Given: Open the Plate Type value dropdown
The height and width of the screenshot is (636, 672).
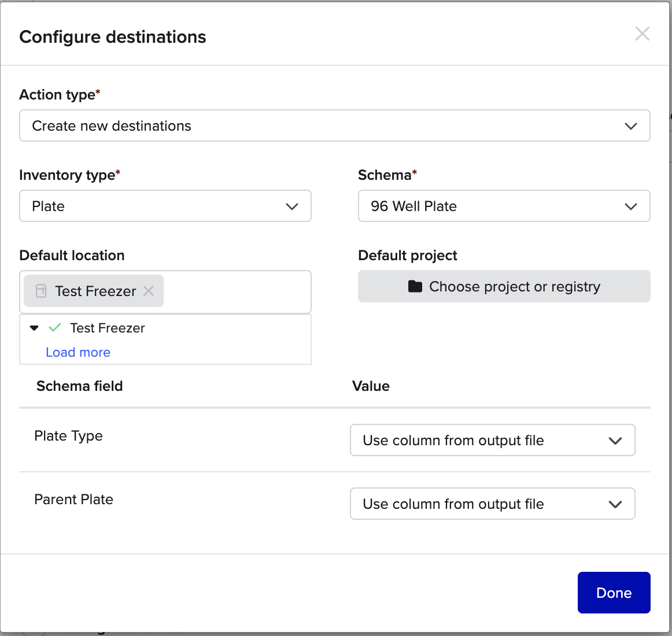Looking at the screenshot, I should point(492,441).
